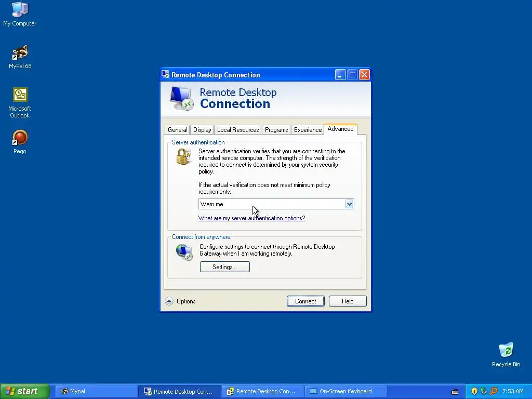Viewport: 532px width, 399px height.
Task: Launch MyPal 68 browser shortcut
Action: click(x=20, y=57)
